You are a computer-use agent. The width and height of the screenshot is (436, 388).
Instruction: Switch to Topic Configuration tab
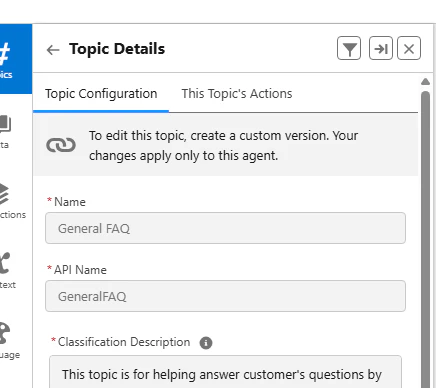(101, 94)
